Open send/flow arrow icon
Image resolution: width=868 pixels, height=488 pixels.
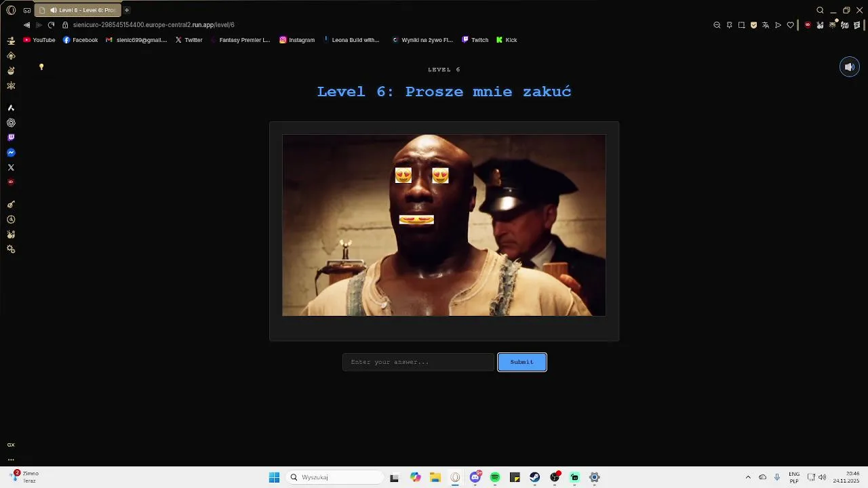(x=778, y=25)
